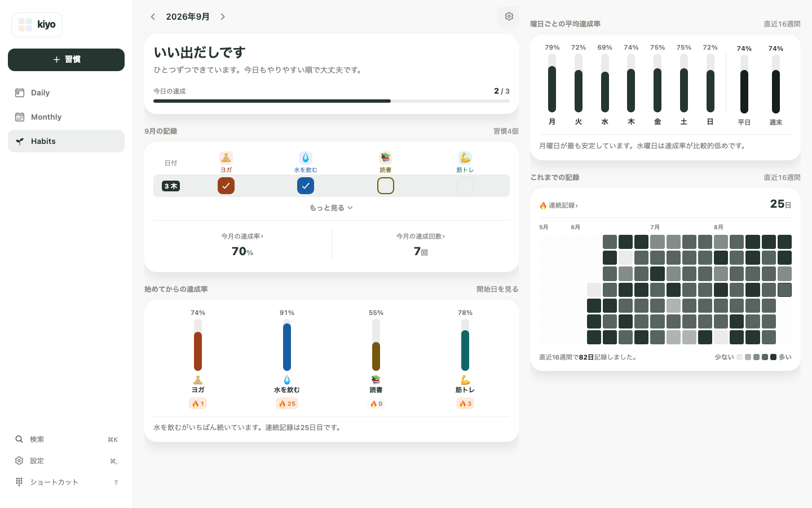The image size is (812, 508).
Task: Click the 筋トレ muscle icon in table header
Action: pos(465,158)
